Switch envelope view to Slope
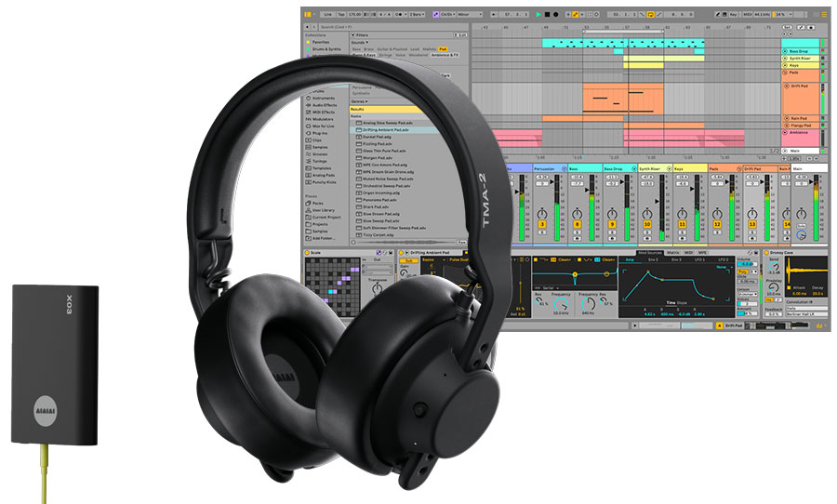 point(682,303)
